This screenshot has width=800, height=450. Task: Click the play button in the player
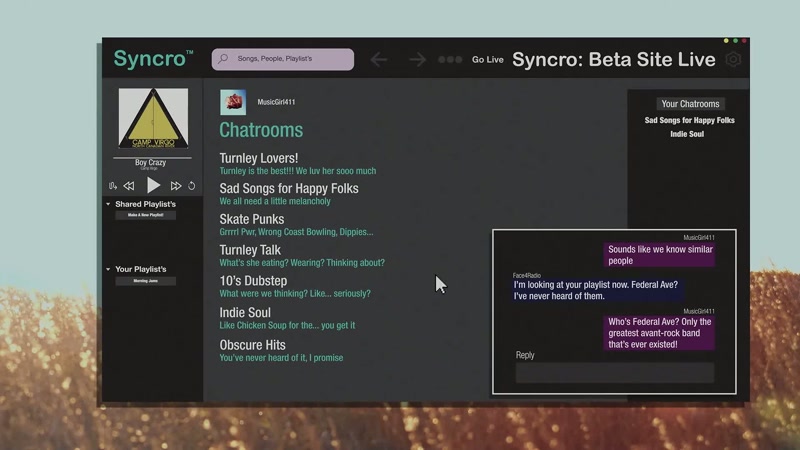(154, 185)
